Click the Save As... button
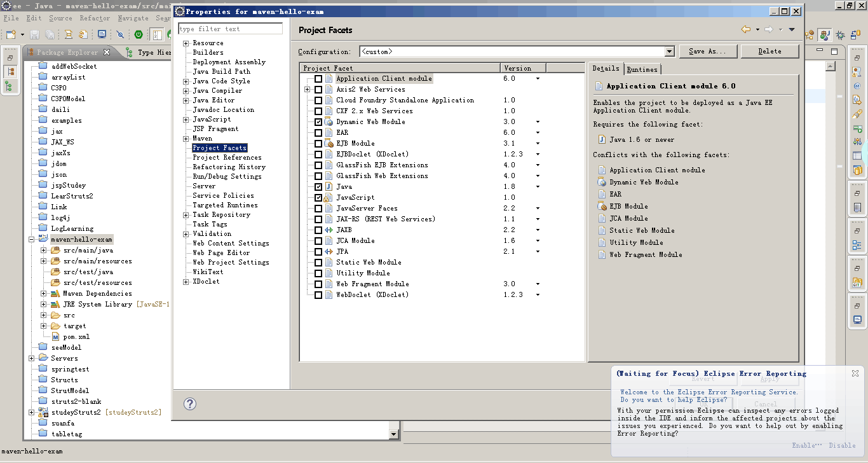The image size is (868, 463). (x=709, y=52)
